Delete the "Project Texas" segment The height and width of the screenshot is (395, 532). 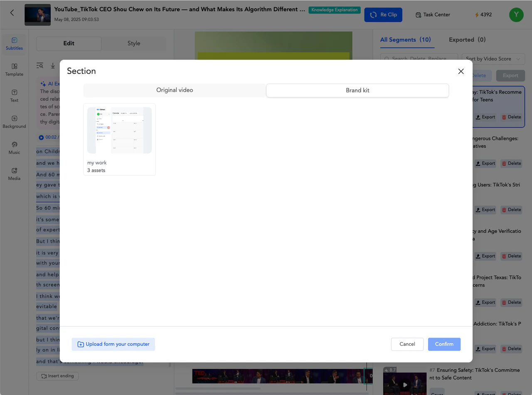(x=511, y=303)
